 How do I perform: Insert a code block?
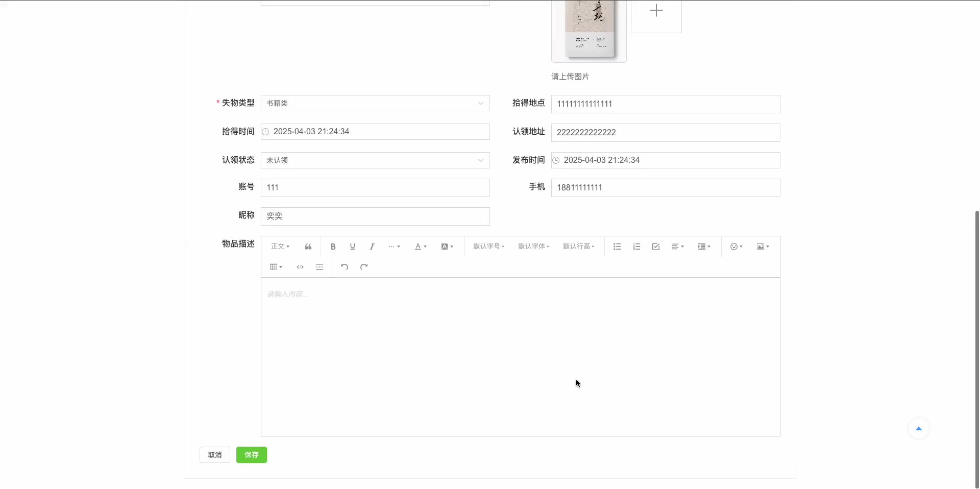point(300,267)
